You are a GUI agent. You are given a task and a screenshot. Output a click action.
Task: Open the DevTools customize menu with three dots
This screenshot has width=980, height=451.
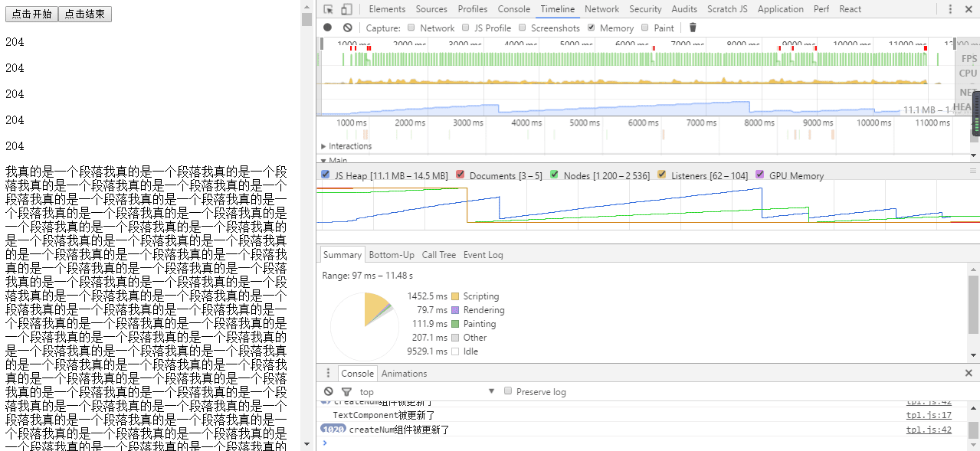(950, 8)
